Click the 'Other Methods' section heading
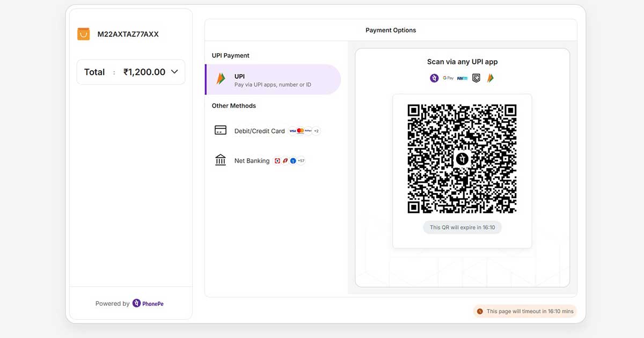644x338 pixels. click(234, 106)
